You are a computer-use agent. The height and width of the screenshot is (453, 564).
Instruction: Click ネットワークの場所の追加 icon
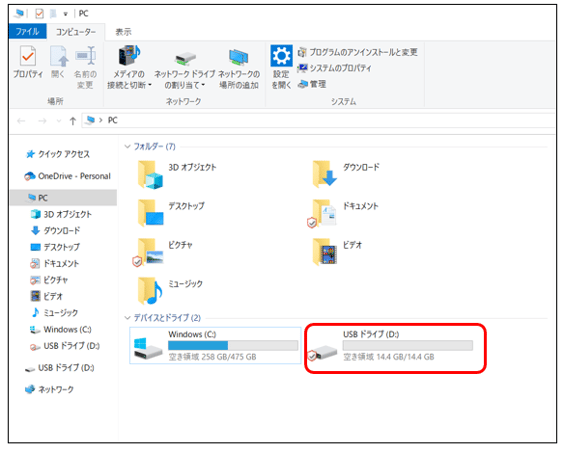(x=239, y=68)
